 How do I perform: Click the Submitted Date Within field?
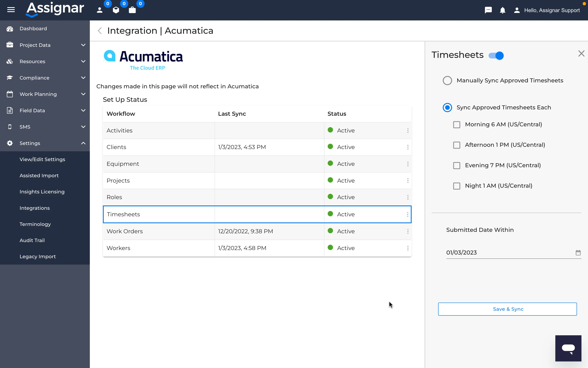513,253
